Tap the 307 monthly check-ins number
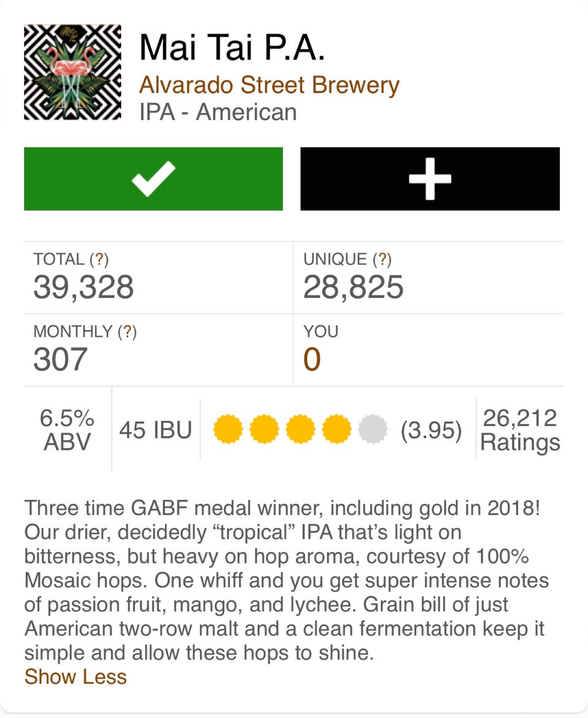Viewport: 588px width, 718px height. pyautogui.click(x=61, y=360)
